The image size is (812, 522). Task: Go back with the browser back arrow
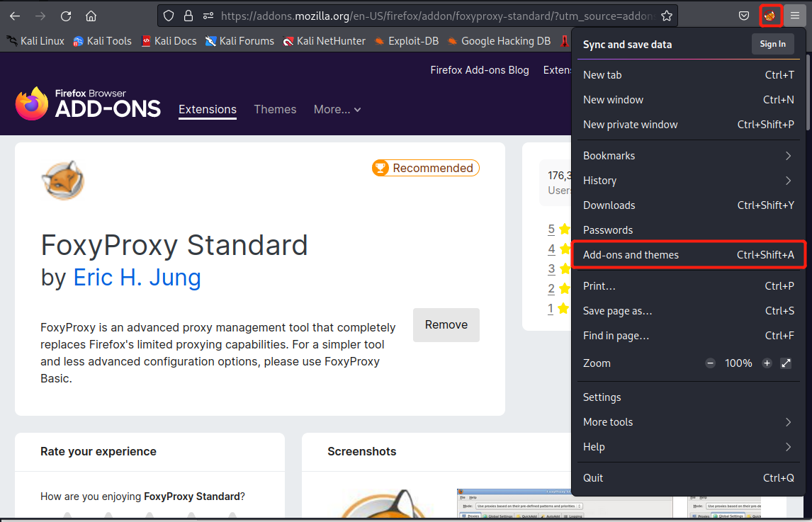tap(15, 16)
